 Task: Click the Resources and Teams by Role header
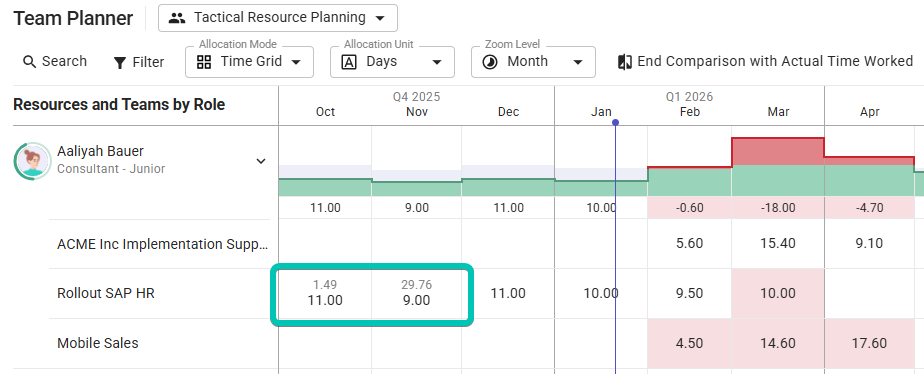point(119,105)
